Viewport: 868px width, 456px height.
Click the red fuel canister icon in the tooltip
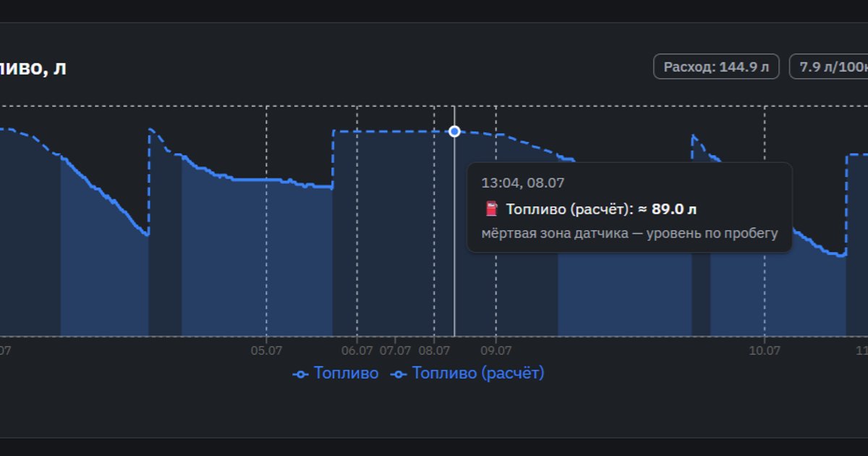492,209
